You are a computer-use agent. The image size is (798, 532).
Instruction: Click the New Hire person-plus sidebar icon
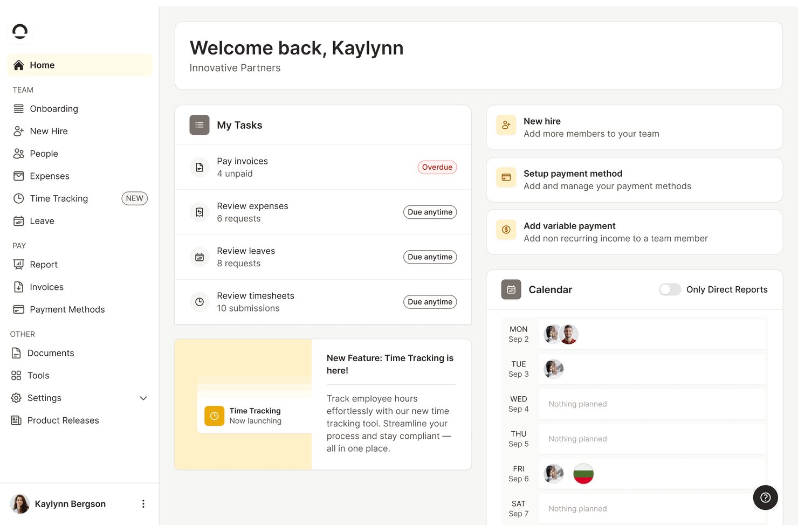pyautogui.click(x=18, y=131)
